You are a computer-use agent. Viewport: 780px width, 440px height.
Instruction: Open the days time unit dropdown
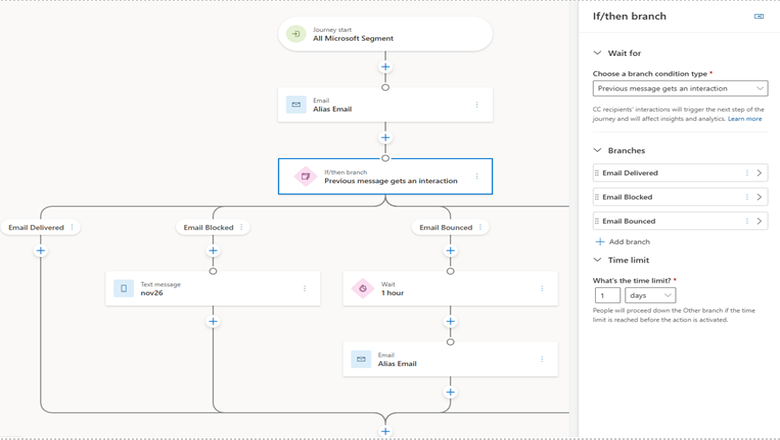pyautogui.click(x=650, y=295)
